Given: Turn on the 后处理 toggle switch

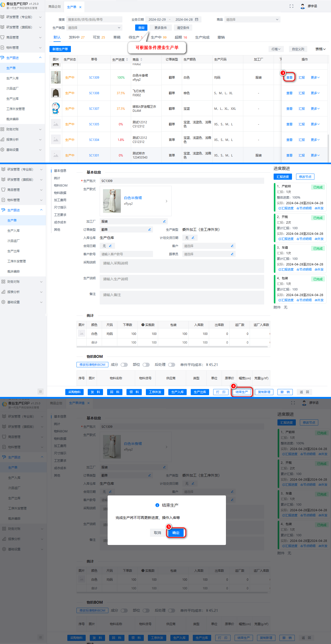Looking at the screenshot, I should coord(172,364).
